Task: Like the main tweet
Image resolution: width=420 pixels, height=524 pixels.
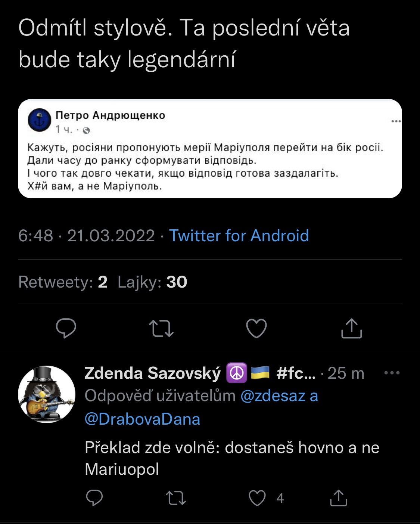Action: [256, 328]
